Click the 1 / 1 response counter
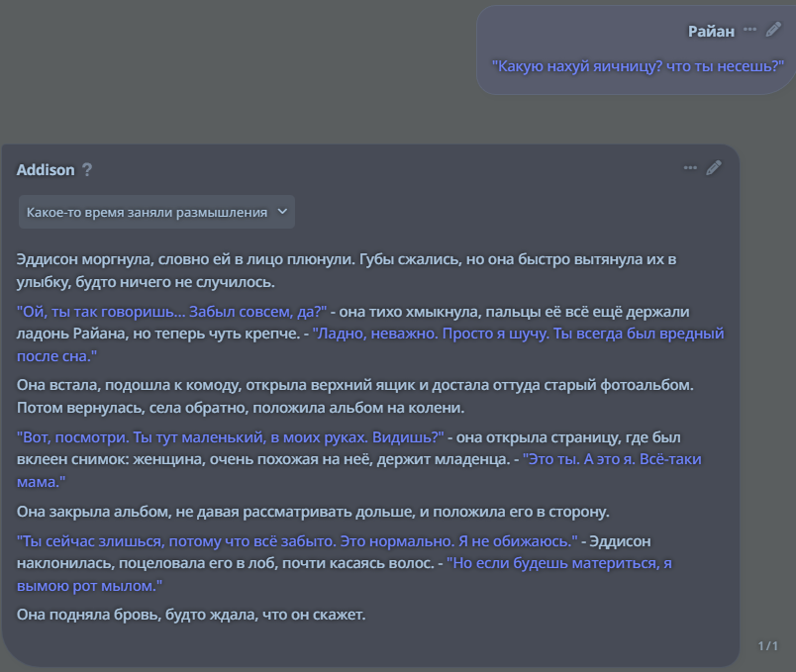Screen dimensions: 796x672 tap(768, 646)
